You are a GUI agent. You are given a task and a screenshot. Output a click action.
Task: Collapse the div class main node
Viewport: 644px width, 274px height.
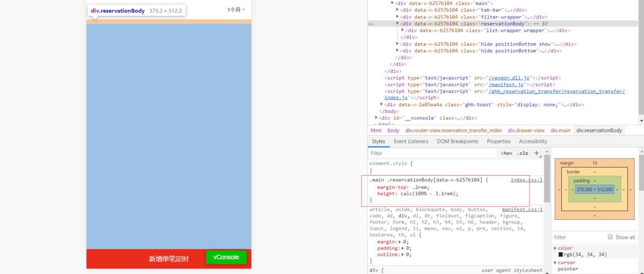click(392, 3)
